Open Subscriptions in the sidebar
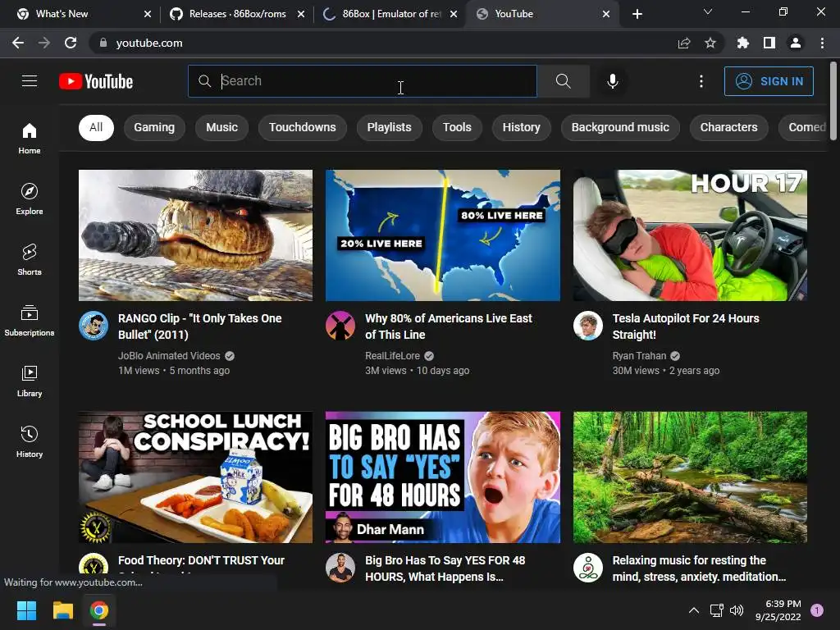 tap(30, 321)
